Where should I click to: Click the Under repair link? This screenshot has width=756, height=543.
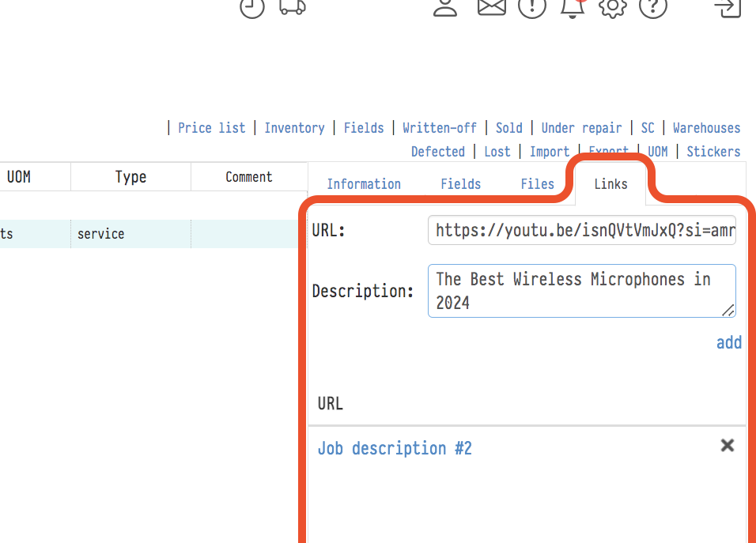pyautogui.click(x=581, y=128)
